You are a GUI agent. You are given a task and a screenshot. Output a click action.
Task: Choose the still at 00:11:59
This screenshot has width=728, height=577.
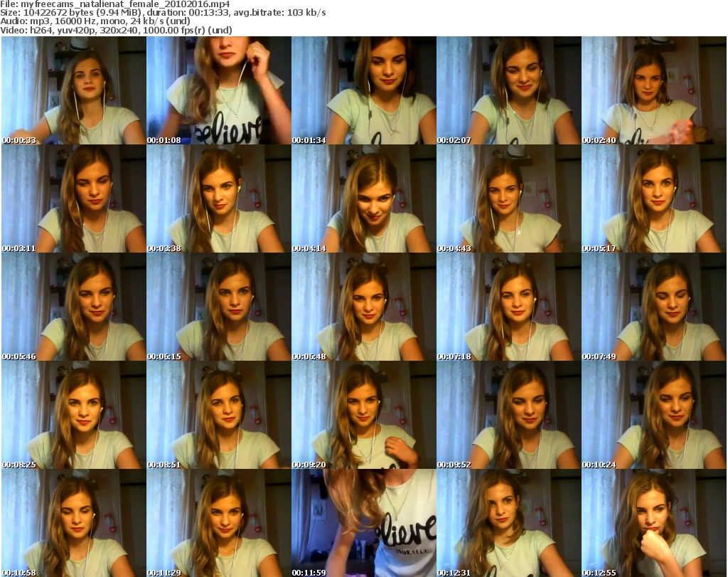(364, 523)
